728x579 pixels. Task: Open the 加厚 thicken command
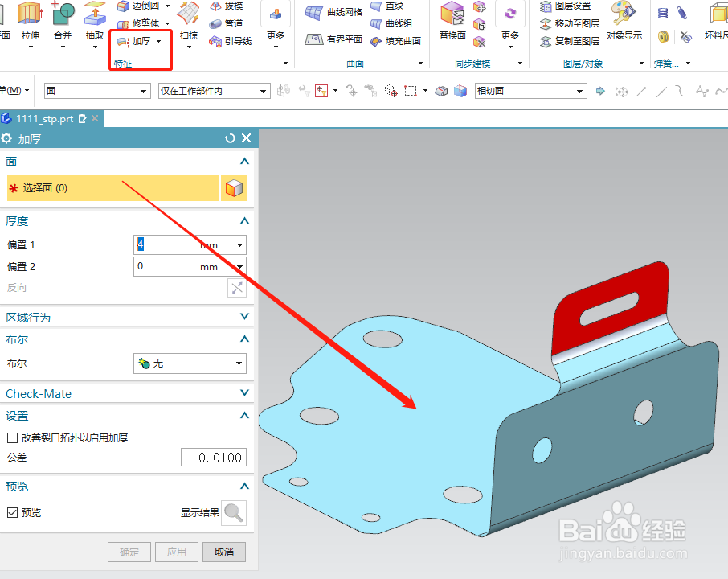[x=135, y=41]
